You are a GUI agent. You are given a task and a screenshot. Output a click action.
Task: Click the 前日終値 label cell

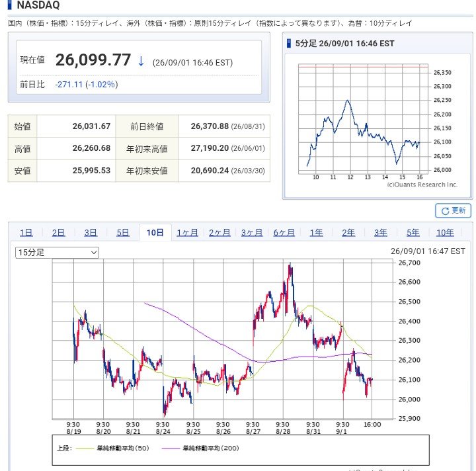tap(147, 126)
